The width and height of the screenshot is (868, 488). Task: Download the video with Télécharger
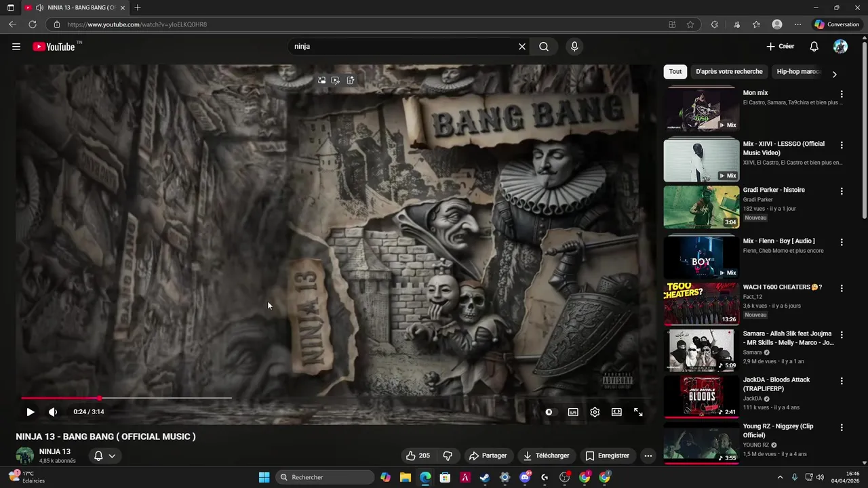click(x=546, y=455)
